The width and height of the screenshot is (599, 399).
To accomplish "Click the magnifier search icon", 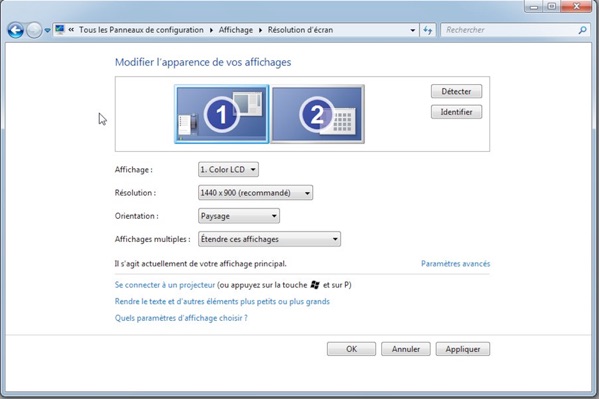I will tap(583, 30).
